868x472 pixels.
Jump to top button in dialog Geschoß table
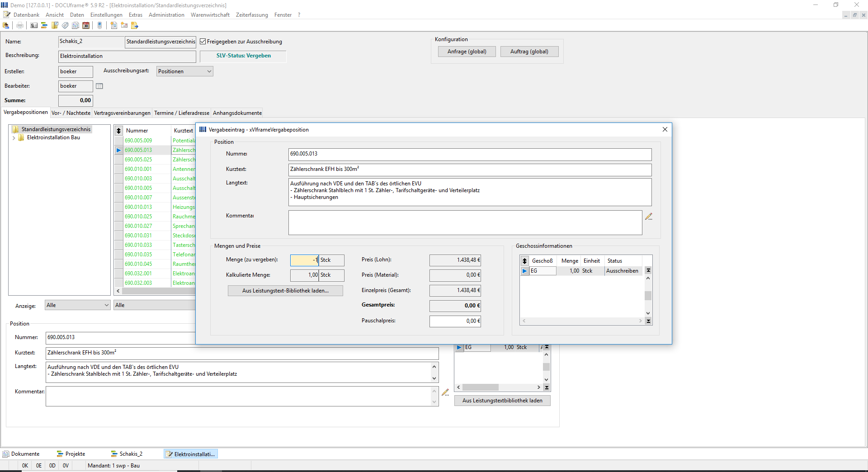[648, 270]
